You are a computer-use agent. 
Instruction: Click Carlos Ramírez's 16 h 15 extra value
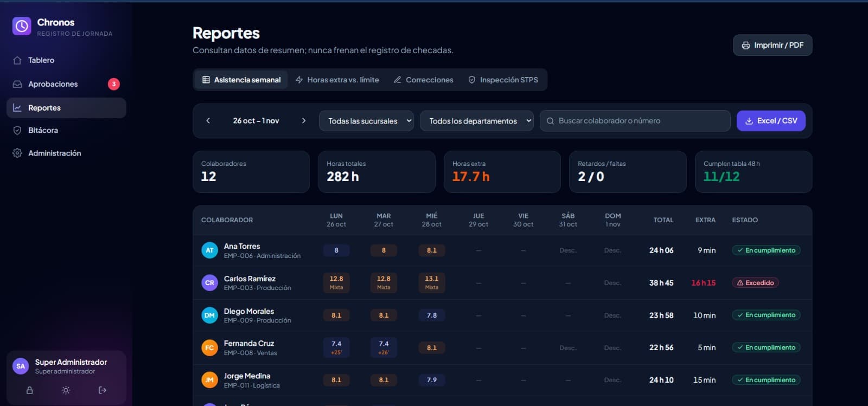[703, 283]
